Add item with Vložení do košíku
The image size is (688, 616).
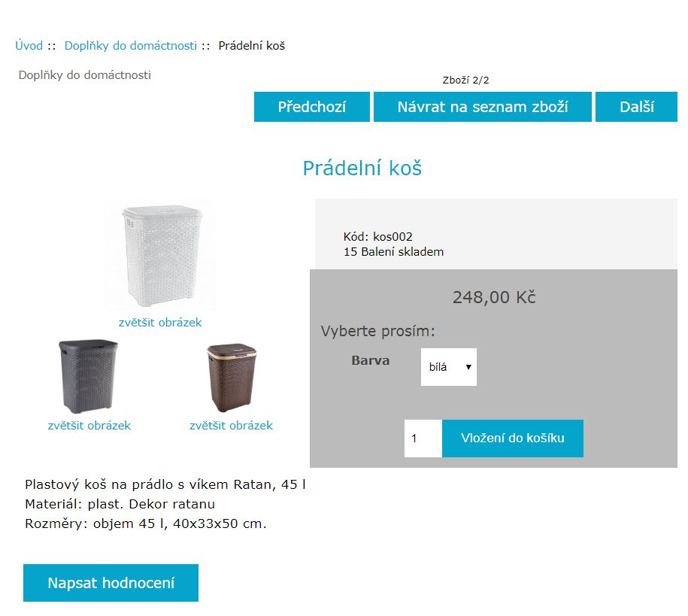pos(513,438)
